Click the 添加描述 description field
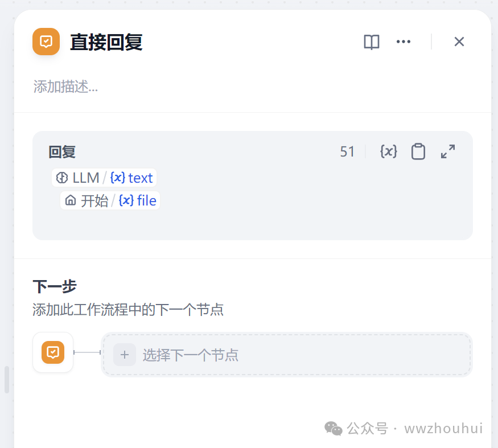The height and width of the screenshot is (448, 498). pos(65,87)
